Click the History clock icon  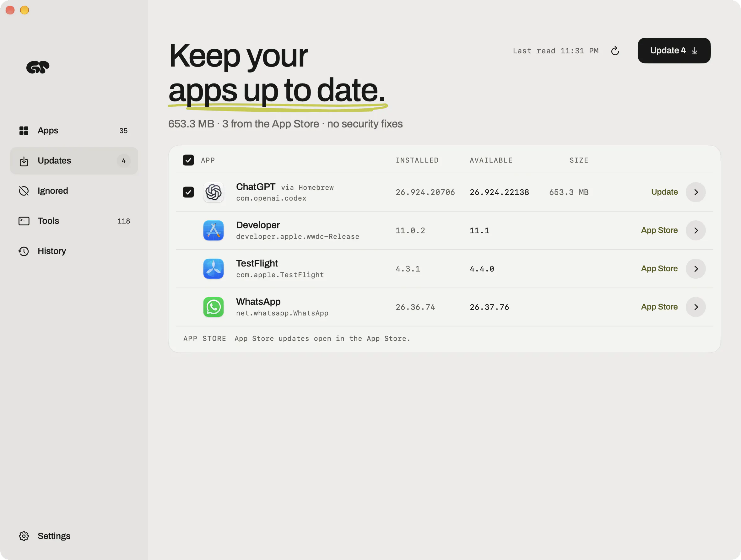tap(24, 251)
